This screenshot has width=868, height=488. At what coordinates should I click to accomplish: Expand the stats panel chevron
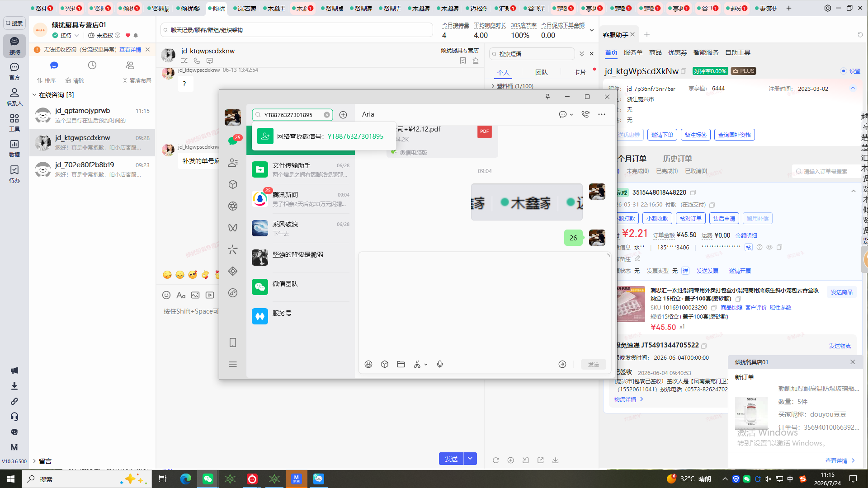point(592,30)
